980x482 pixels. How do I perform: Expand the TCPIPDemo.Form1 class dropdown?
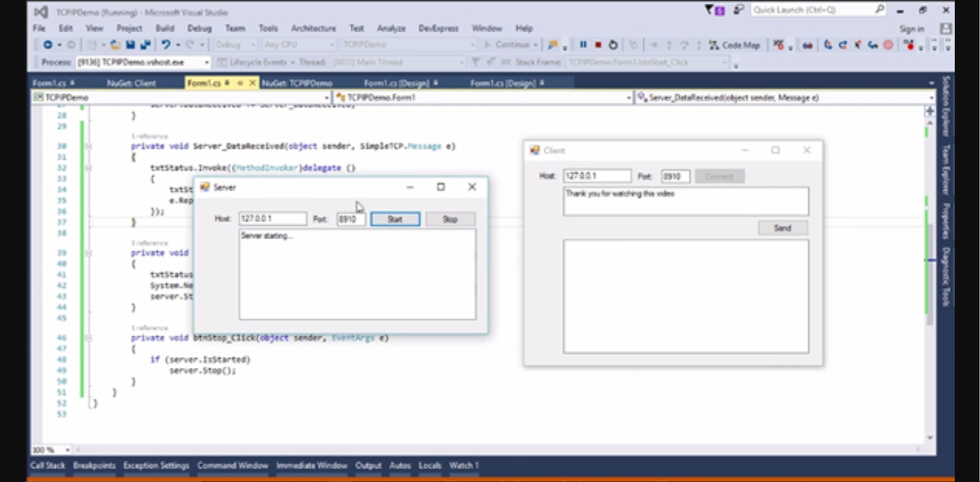pos(628,97)
